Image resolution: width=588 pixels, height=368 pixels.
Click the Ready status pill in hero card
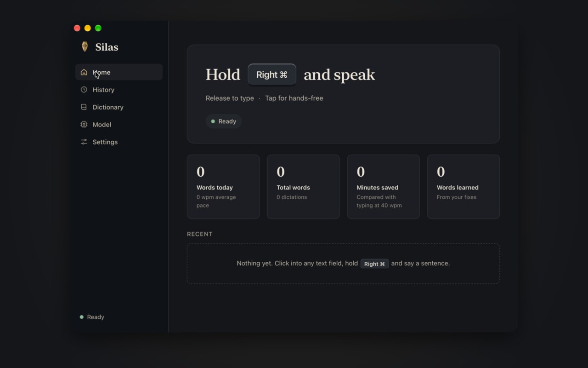click(224, 121)
